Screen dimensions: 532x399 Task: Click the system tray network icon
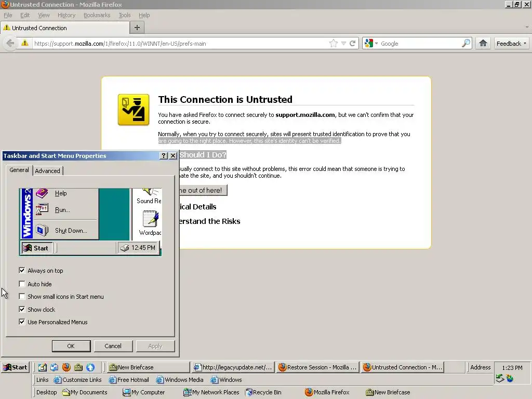tap(499, 378)
